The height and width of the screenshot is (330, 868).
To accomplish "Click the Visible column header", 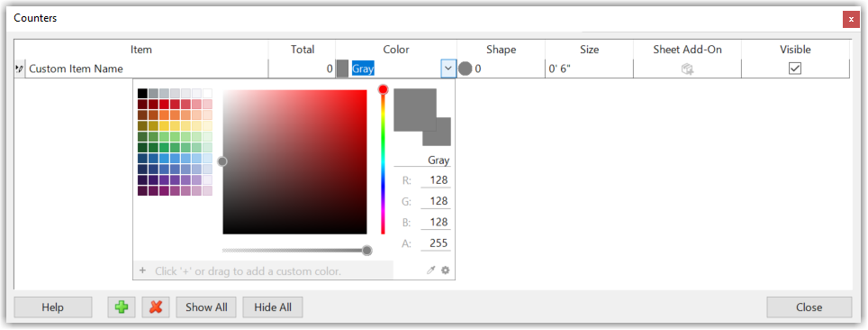I will (x=795, y=50).
